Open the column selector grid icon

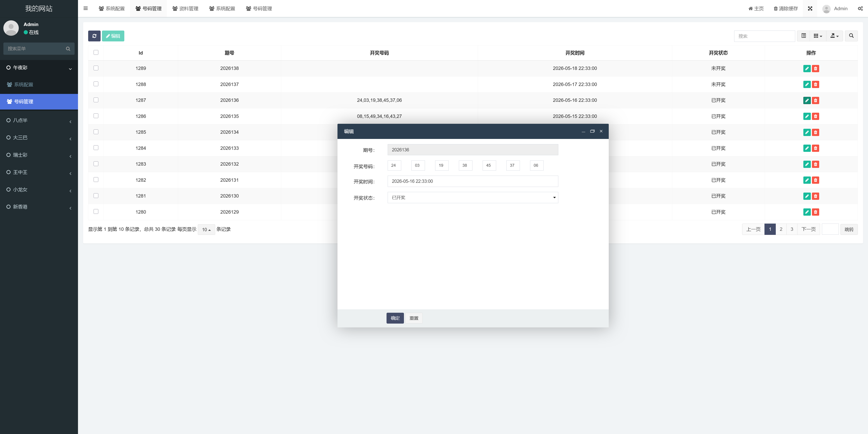(x=818, y=36)
